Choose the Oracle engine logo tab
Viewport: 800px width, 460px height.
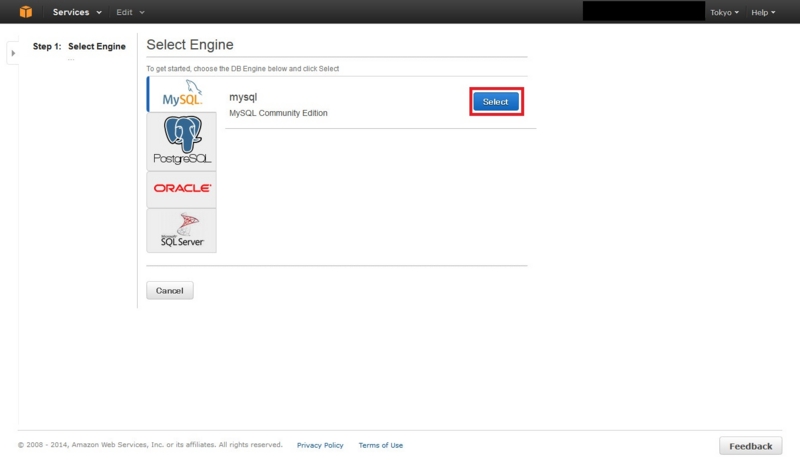(x=182, y=189)
